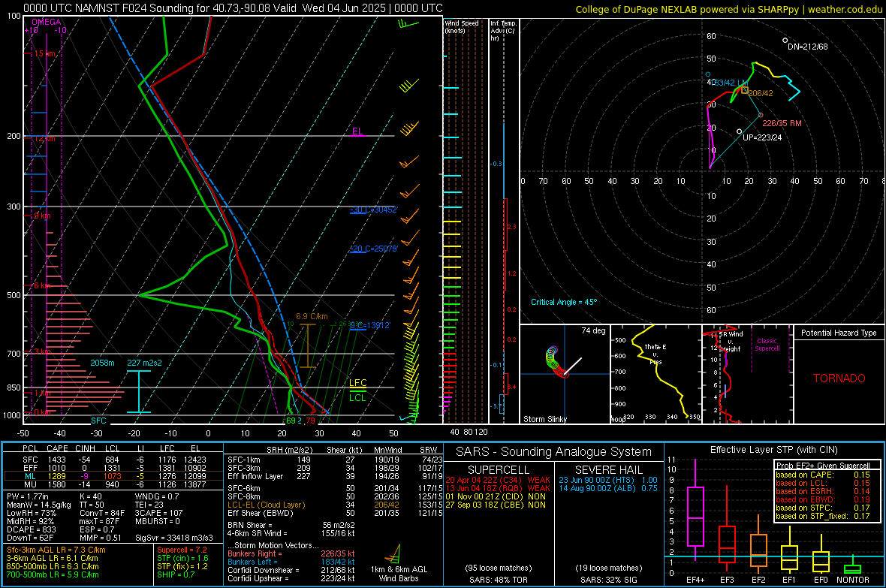Click the 0 C=13912' freezing level label

click(370, 326)
